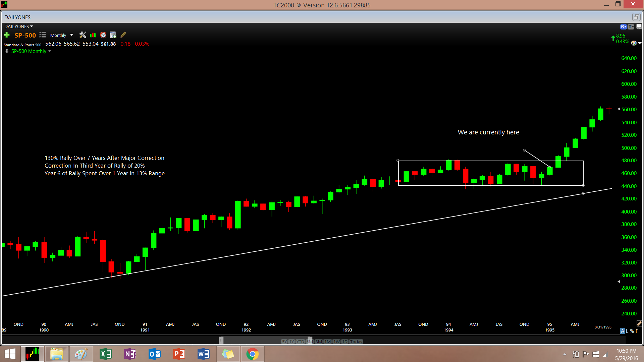644x362 pixels.
Task: Click the green-red bars indicator icon
Action: point(93,35)
